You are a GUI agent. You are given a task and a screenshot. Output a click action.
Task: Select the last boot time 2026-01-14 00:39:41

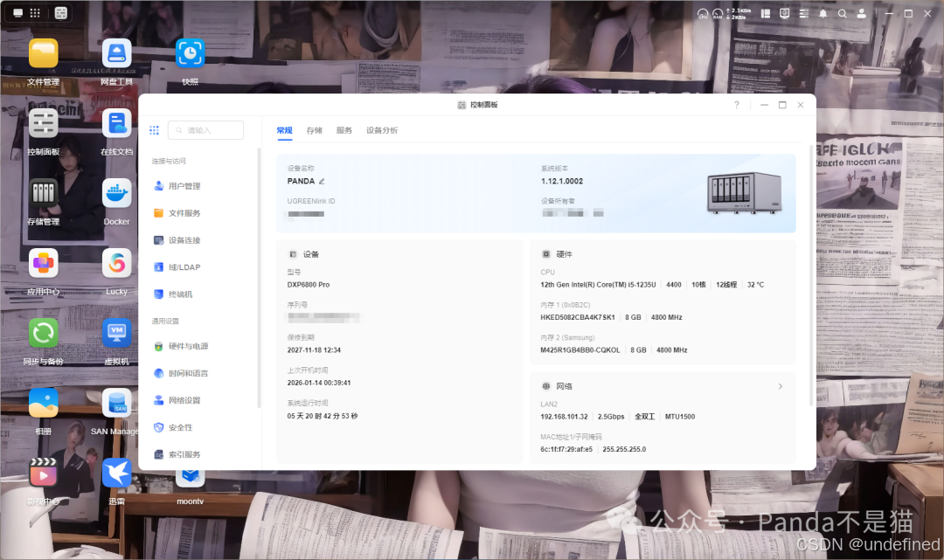(x=318, y=383)
